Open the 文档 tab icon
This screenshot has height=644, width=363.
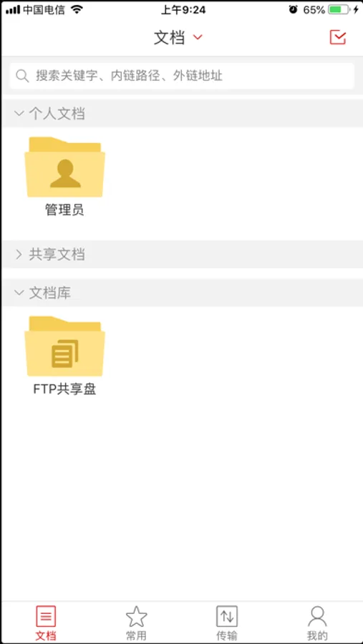pyautogui.click(x=46, y=617)
